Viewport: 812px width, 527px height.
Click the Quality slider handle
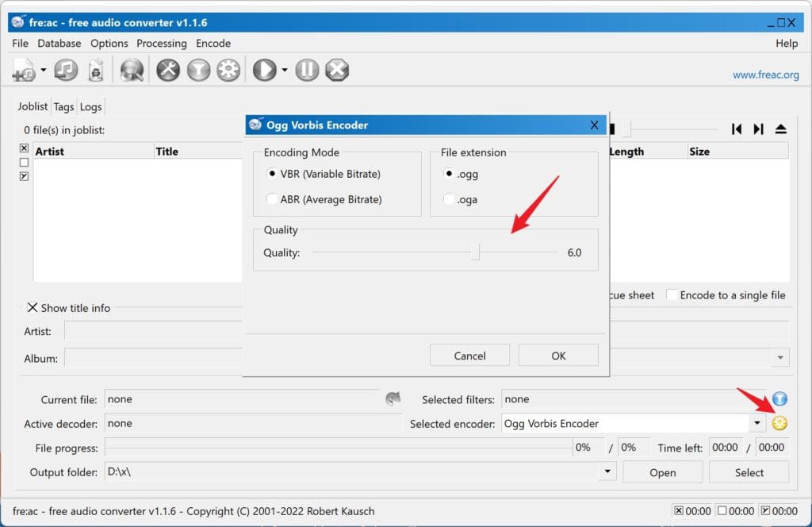(x=476, y=252)
